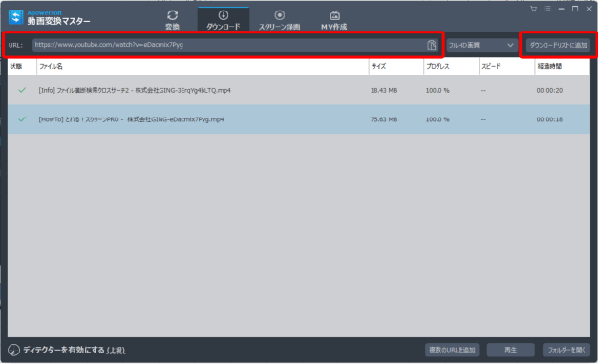598x364 pixels.
Task: Open the list menu icon in title bar
Action: [547, 9]
